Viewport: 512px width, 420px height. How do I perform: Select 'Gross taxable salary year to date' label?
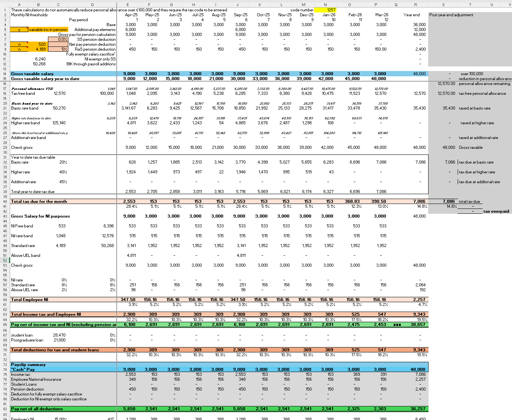click(45, 79)
